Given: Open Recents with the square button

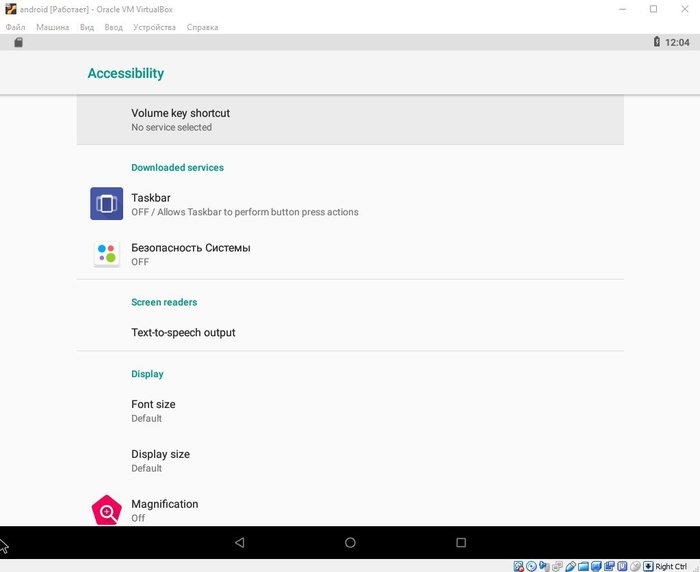Looking at the screenshot, I should pos(461,542).
